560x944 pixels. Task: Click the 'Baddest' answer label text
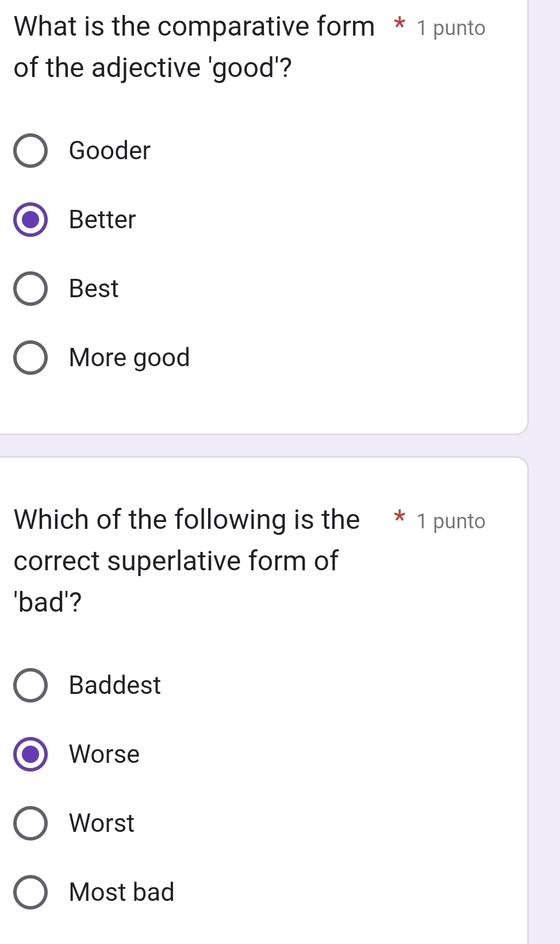coord(115,685)
